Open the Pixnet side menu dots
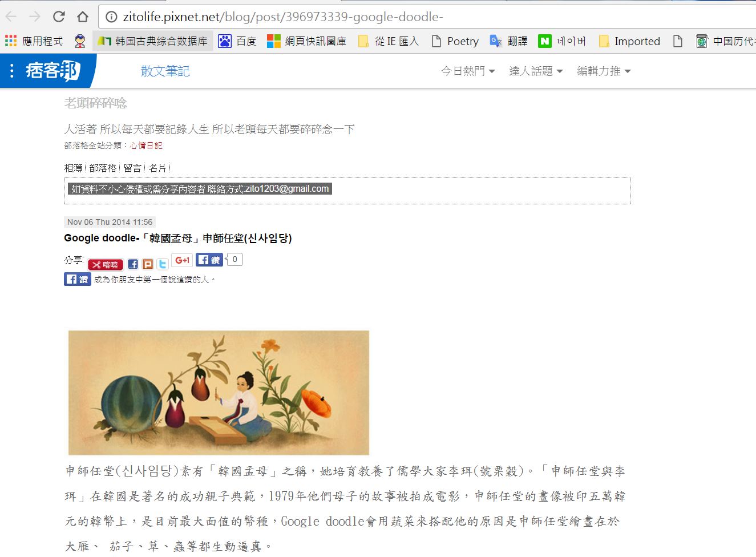756x557 pixels. [x=12, y=71]
